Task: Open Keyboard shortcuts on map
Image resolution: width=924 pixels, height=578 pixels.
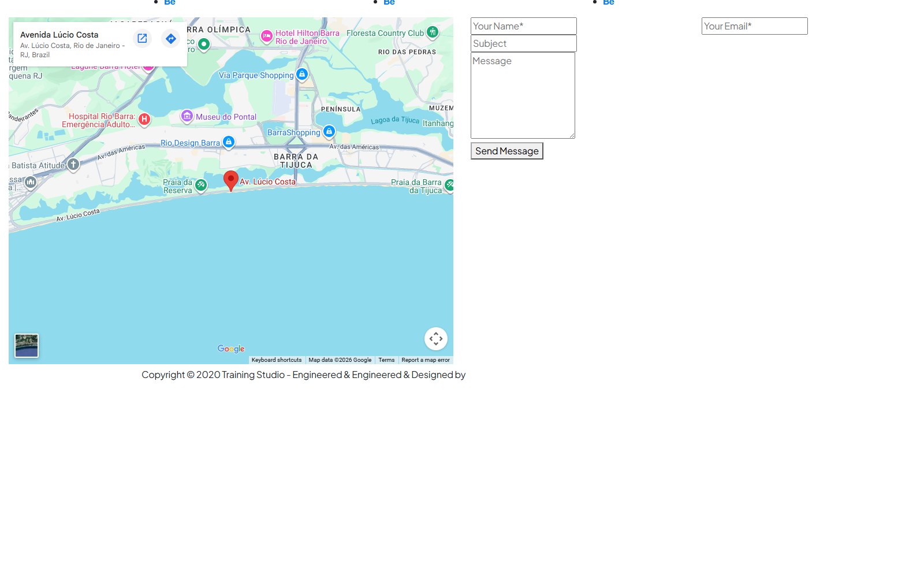Action: pyautogui.click(x=277, y=360)
